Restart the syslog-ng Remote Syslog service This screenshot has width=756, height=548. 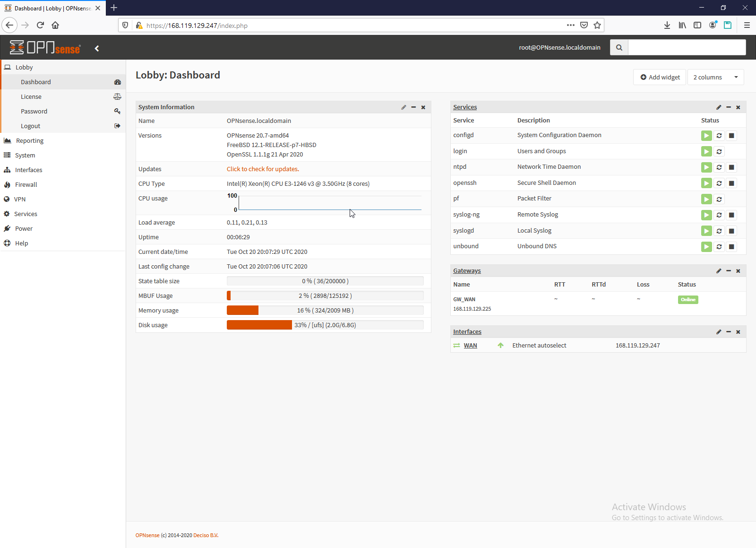pyautogui.click(x=719, y=215)
